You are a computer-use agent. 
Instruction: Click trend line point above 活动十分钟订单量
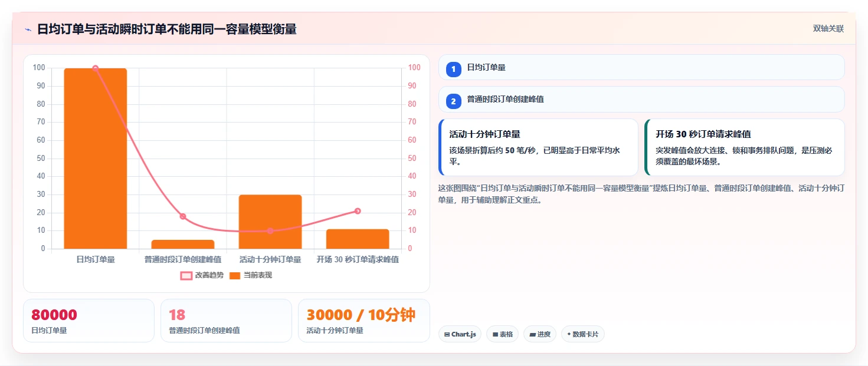[x=270, y=231]
